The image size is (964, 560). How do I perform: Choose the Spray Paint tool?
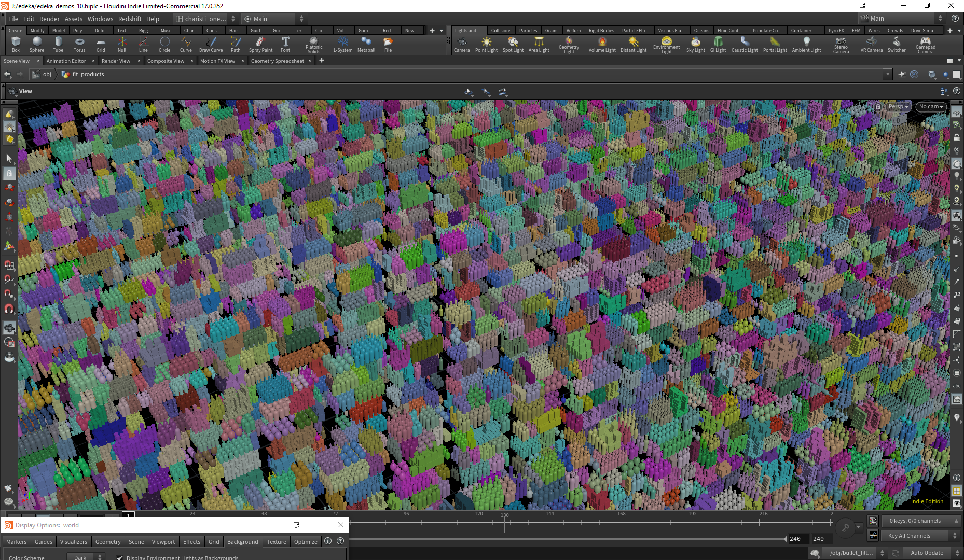pos(260,44)
